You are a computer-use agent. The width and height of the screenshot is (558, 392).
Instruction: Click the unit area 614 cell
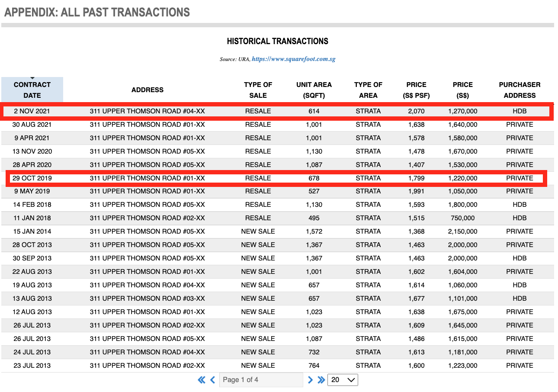point(314,111)
